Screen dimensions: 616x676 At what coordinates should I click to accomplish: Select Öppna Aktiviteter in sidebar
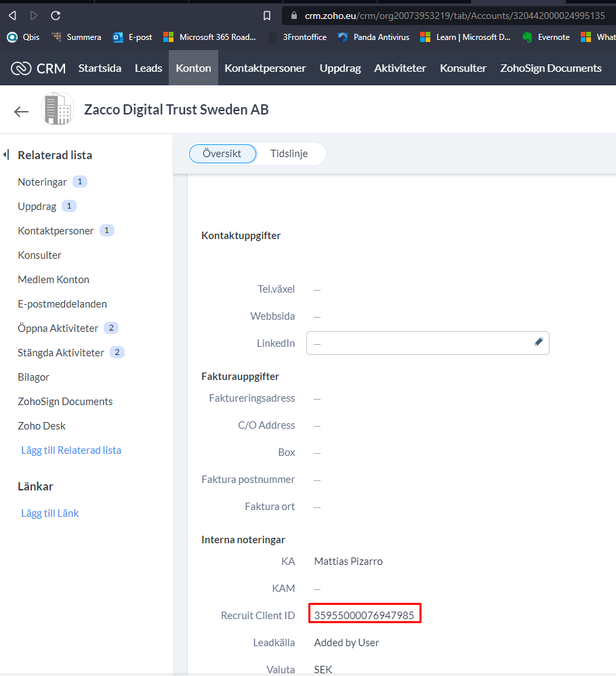coord(58,329)
